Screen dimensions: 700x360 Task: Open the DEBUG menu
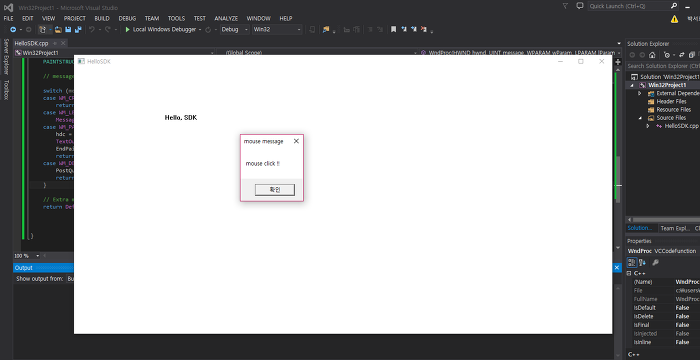pos(127,18)
